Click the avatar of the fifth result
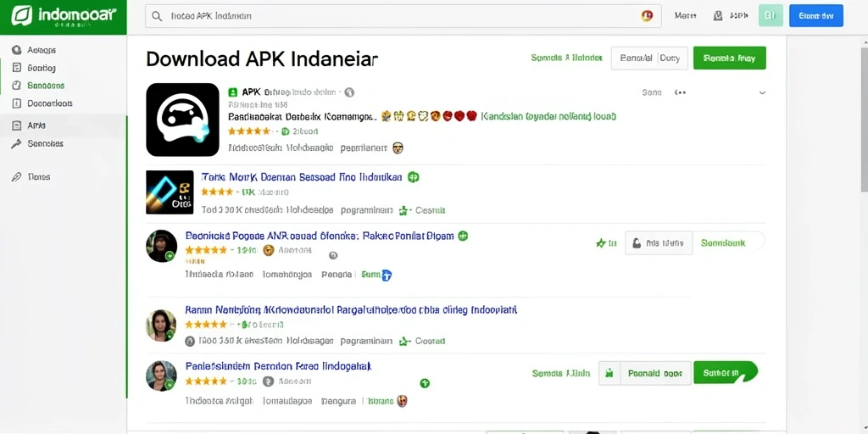The image size is (868, 434). [161, 376]
